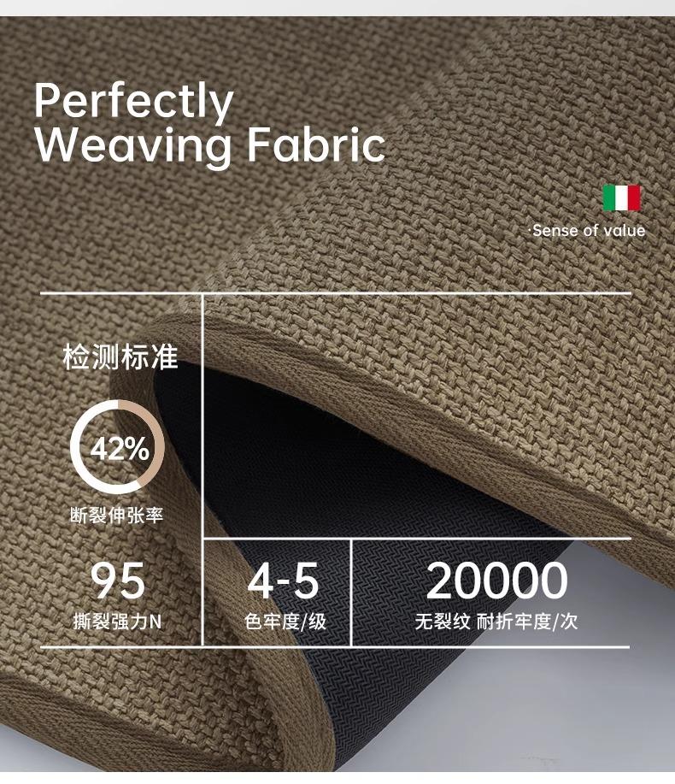675x784 pixels.
Task: Select the 无裂纹 耐折牢度/次 label
Action: pos(496,622)
